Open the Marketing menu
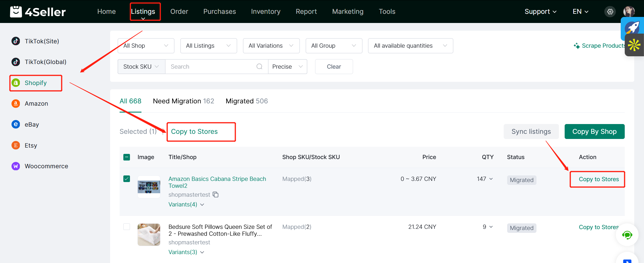The height and width of the screenshot is (263, 644). 348,11
